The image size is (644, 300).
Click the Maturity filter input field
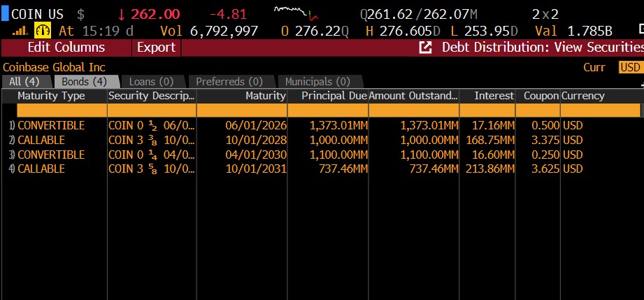(242, 110)
